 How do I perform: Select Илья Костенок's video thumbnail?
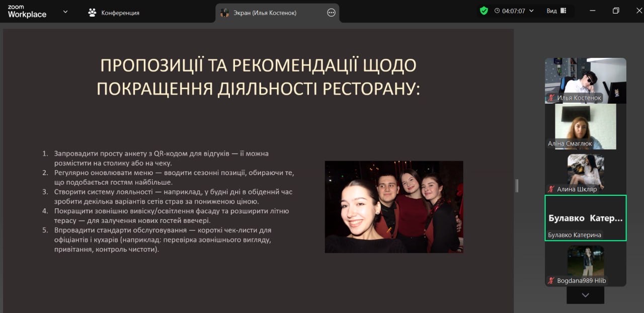[586, 81]
